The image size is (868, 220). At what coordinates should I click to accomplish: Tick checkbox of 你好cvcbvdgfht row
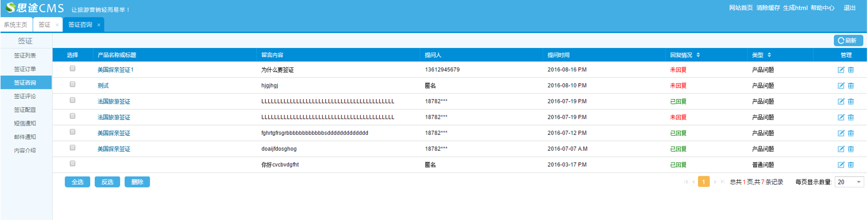click(x=73, y=164)
